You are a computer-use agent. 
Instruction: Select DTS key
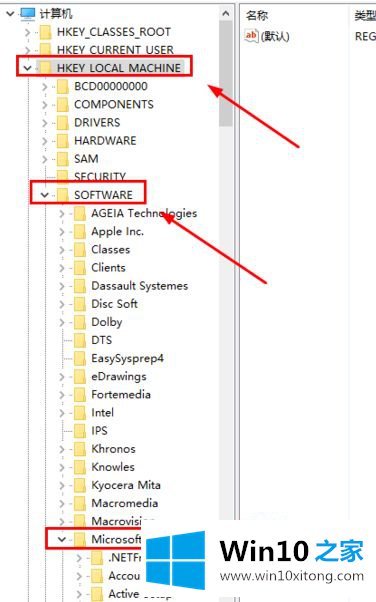pyautogui.click(x=102, y=340)
